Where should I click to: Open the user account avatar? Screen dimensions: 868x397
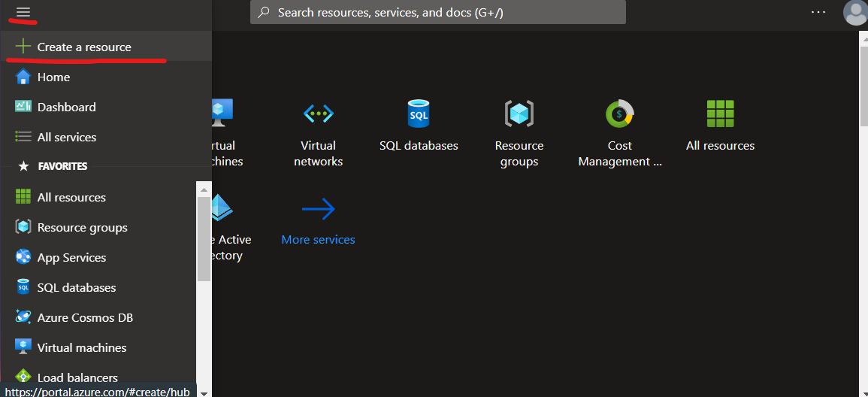point(855,12)
